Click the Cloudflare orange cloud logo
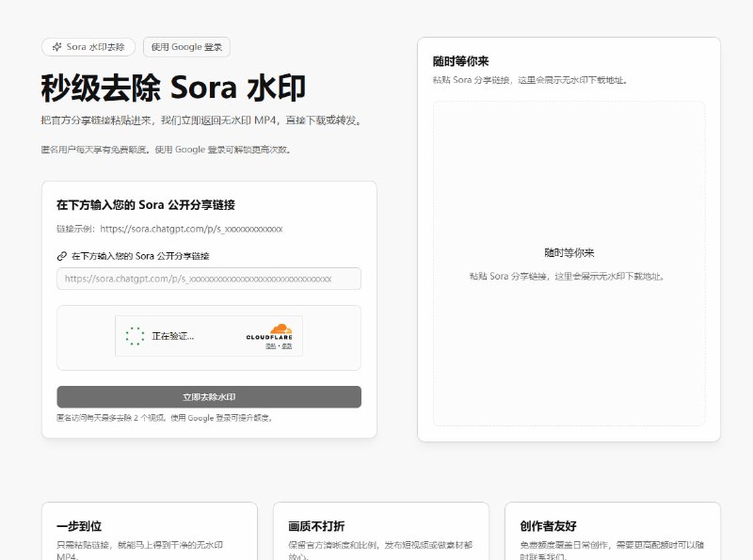 click(280, 328)
